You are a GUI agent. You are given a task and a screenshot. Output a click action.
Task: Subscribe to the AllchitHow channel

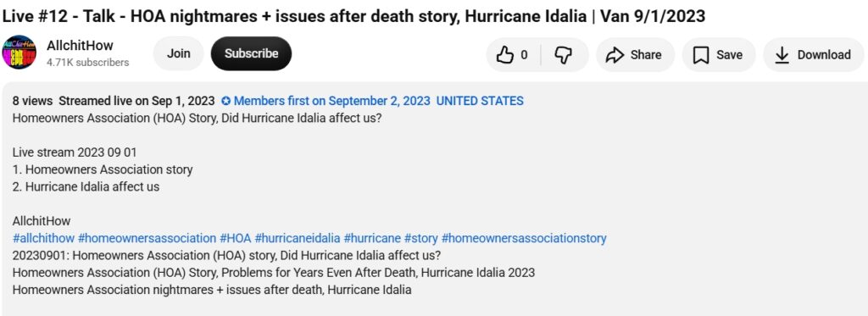pyautogui.click(x=251, y=53)
